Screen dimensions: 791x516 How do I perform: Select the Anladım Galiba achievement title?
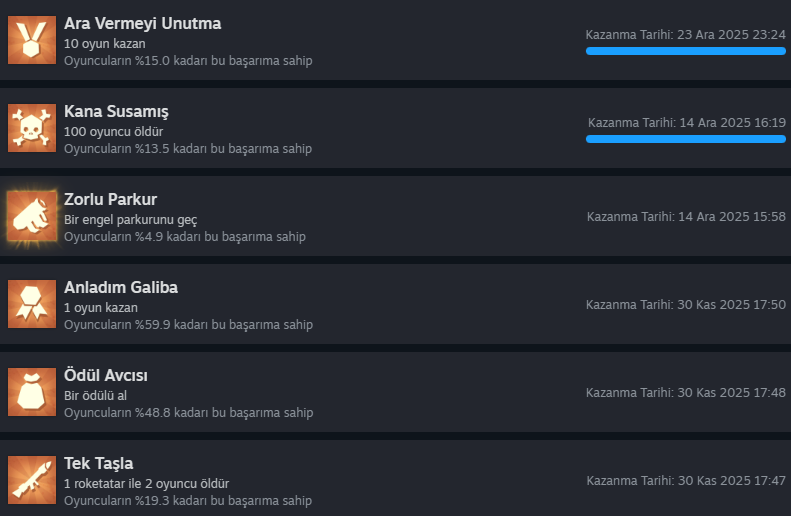coord(121,288)
